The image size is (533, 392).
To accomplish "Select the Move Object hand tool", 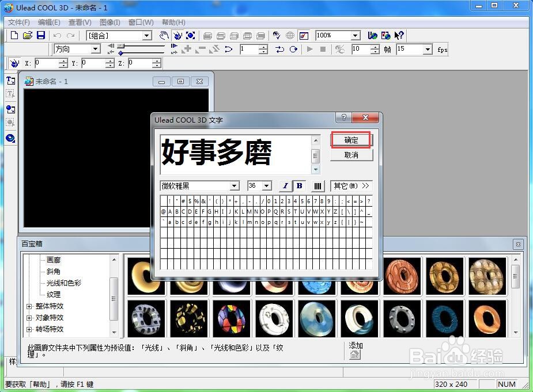I will (x=164, y=35).
